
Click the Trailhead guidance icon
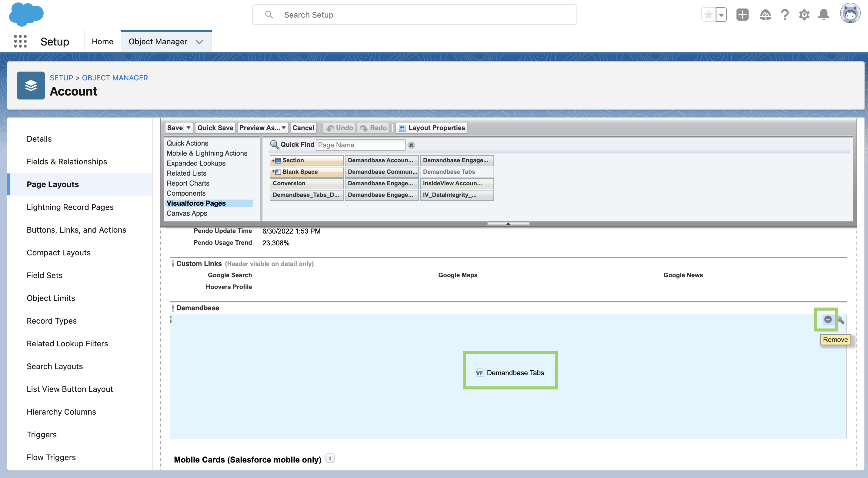[x=765, y=15]
